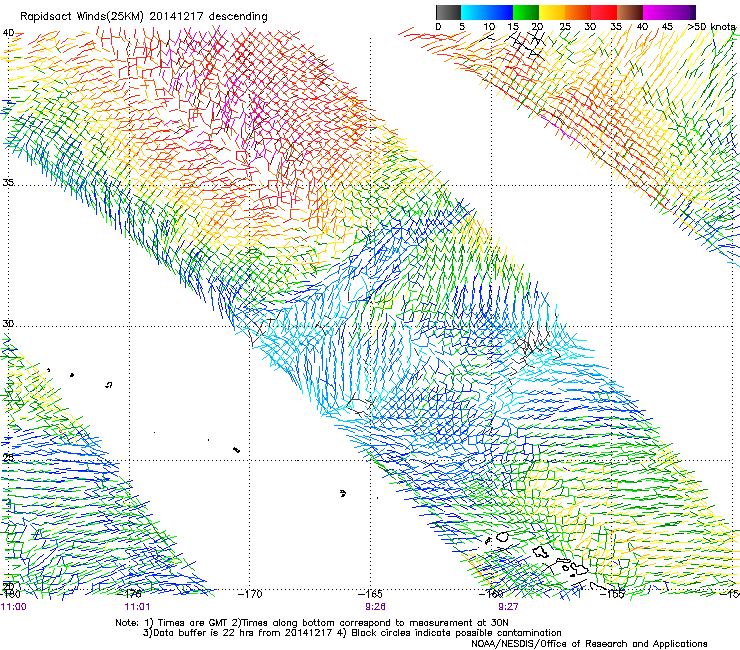Select the orange 25-30 knots legend segment
740x650 pixels.
(578, 12)
